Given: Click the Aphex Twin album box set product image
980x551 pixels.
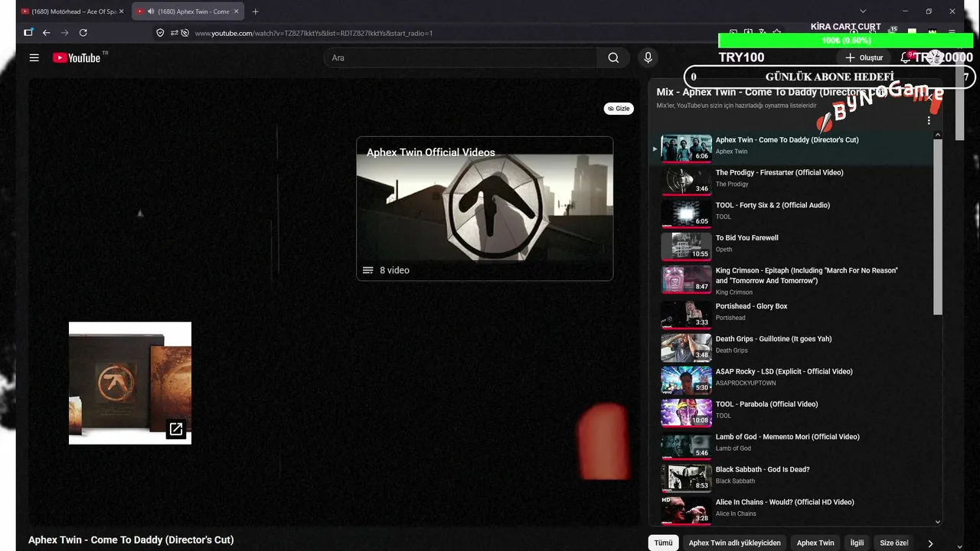Looking at the screenshot, I should (x=130, y=383).
